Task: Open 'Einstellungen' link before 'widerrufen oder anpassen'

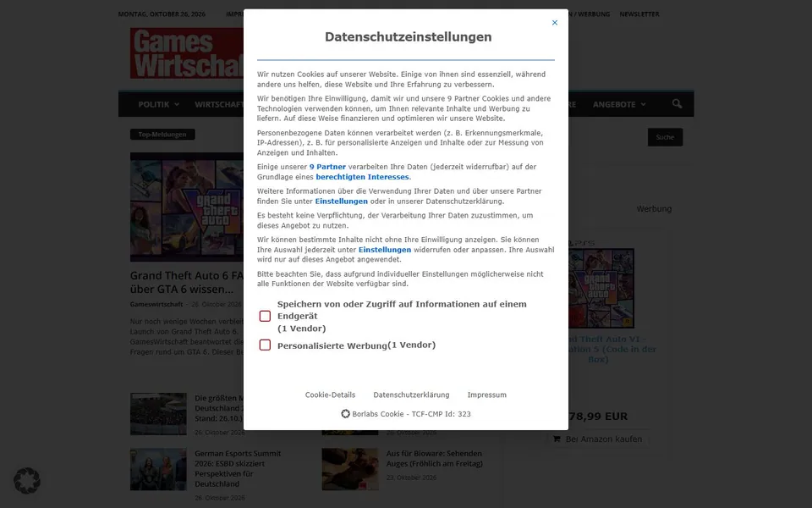Action: click(385, 250)
